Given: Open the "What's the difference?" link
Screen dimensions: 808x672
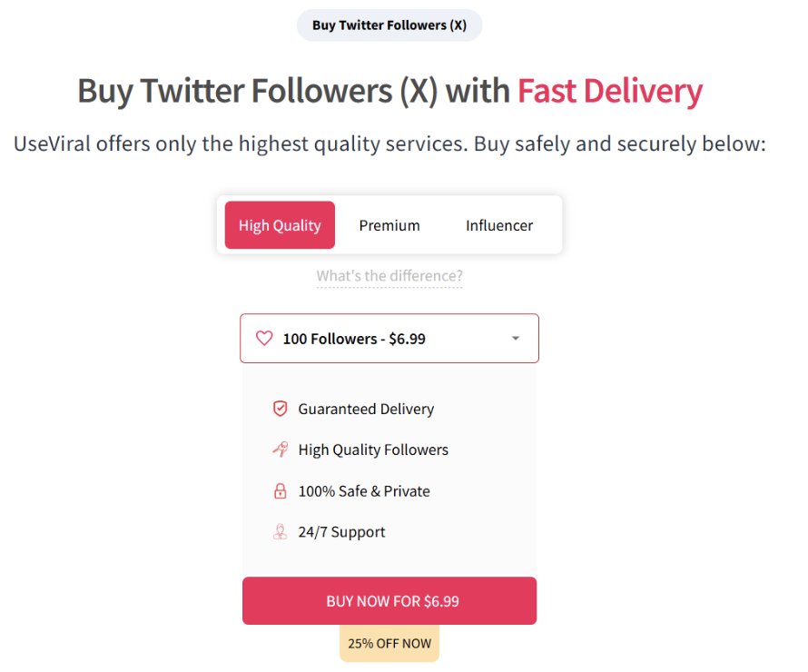Looking at the screenshot, I should tap(389, 276).
